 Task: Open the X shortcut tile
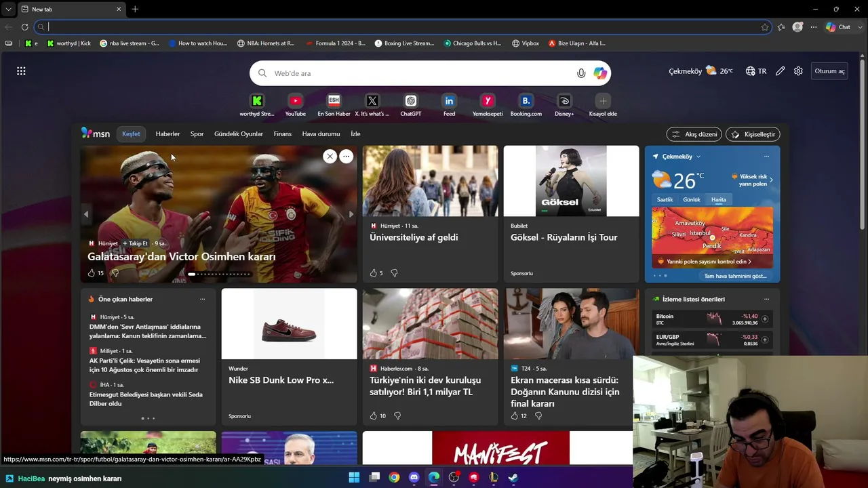tap(372, 105)
